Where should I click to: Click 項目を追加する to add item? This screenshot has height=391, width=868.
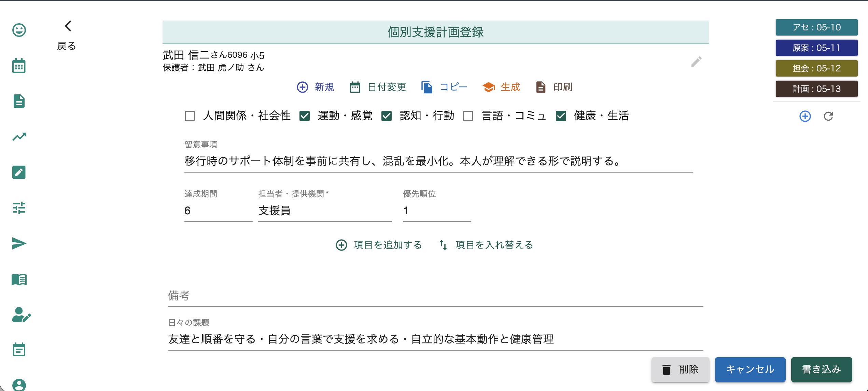(379, 245)
